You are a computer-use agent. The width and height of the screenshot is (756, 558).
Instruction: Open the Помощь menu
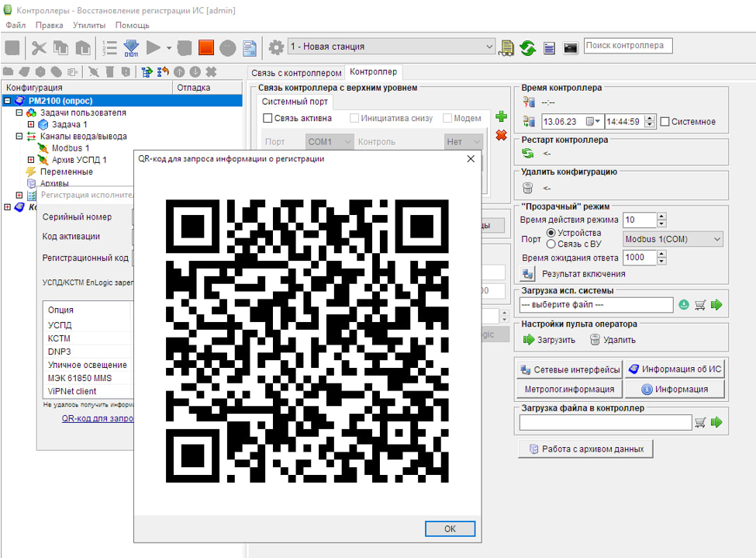[x=132, y=25]
